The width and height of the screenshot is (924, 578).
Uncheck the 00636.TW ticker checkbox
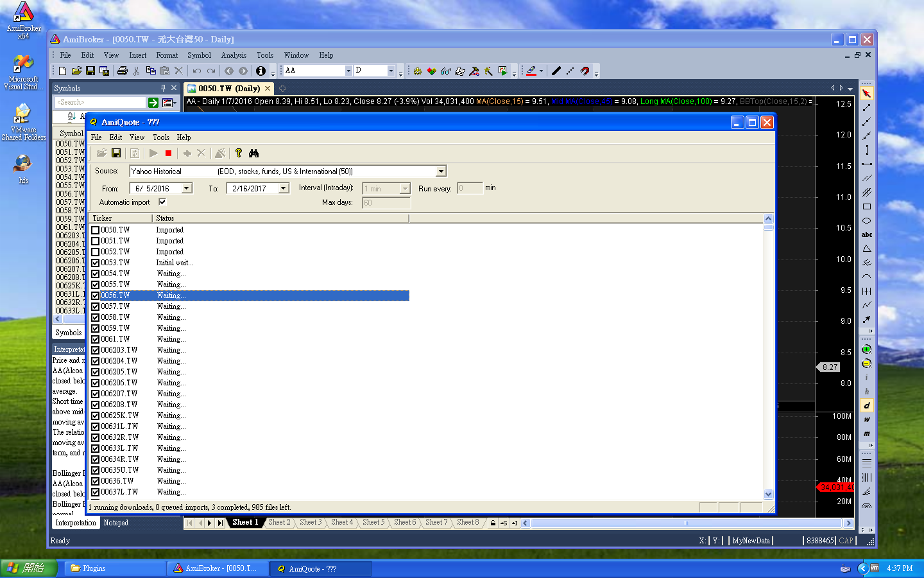click(95, 481)
